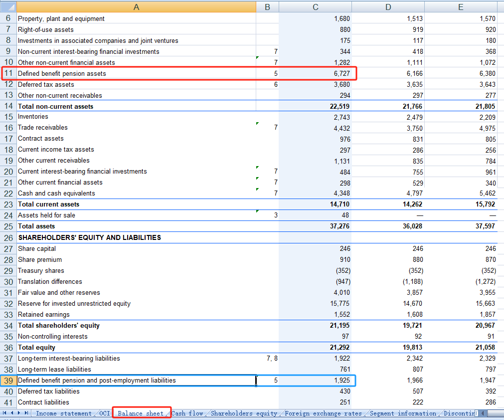Select row 25 header
This screenshot has width=504, height=420.
pos(8,226)
